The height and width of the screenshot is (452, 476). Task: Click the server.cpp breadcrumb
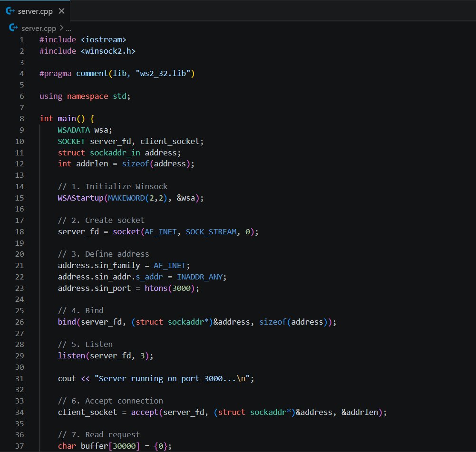(39, 28)
